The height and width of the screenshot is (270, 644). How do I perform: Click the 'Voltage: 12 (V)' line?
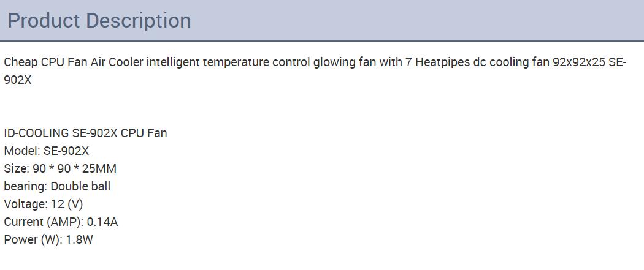44,204
